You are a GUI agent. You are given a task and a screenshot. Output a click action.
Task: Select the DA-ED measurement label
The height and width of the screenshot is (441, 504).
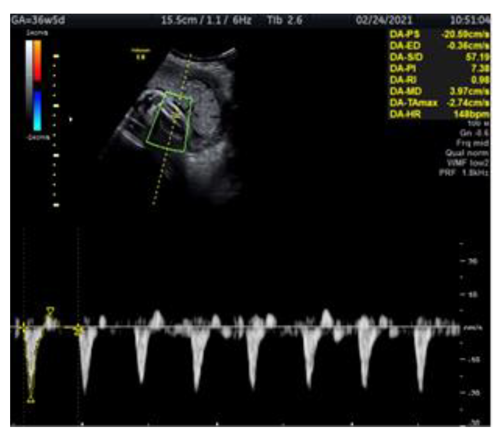405,46
